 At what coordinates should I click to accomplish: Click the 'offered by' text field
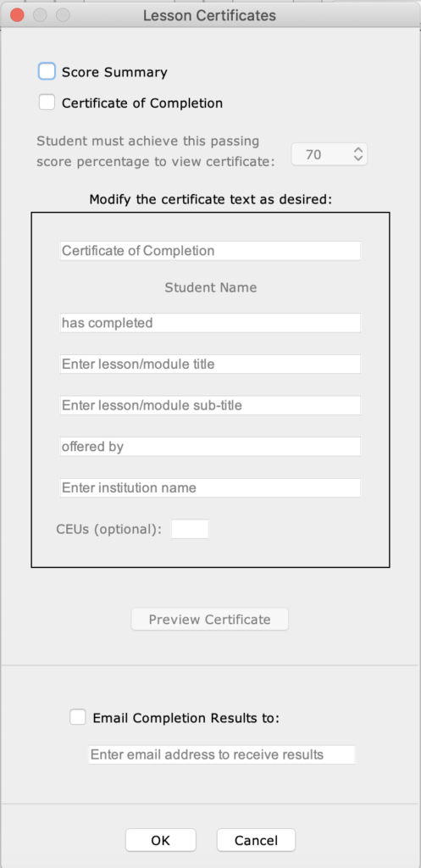point(210,447)
